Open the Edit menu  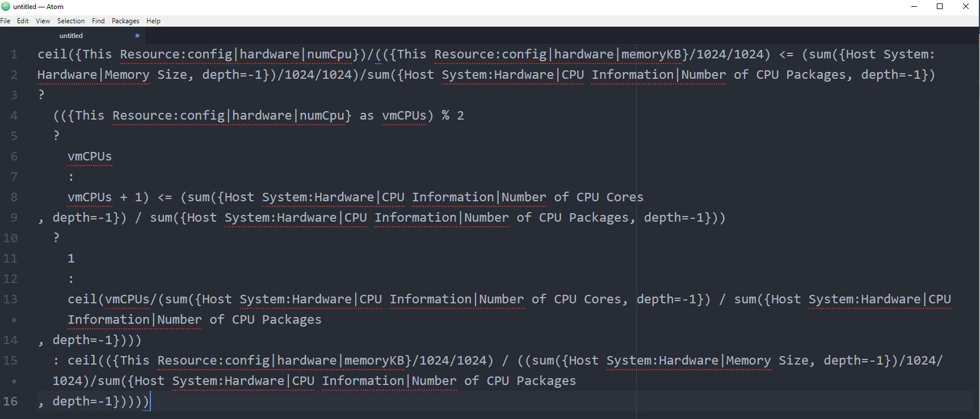[x=23, y=21]
